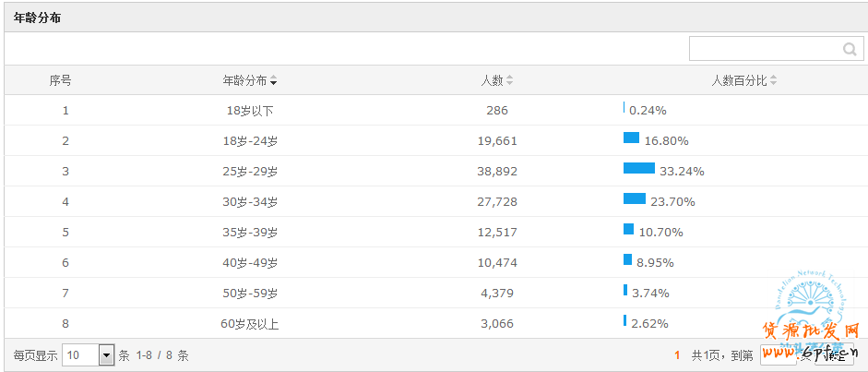Click sort arrows beside 人数百分比 header
This screenshot has width=868, height=372.
click(774, 81)
